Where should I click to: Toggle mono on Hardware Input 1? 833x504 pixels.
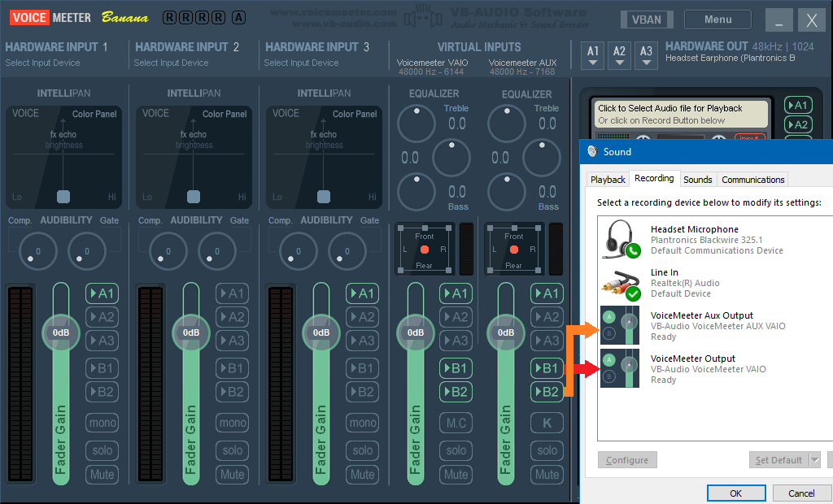tap(102, 423)
